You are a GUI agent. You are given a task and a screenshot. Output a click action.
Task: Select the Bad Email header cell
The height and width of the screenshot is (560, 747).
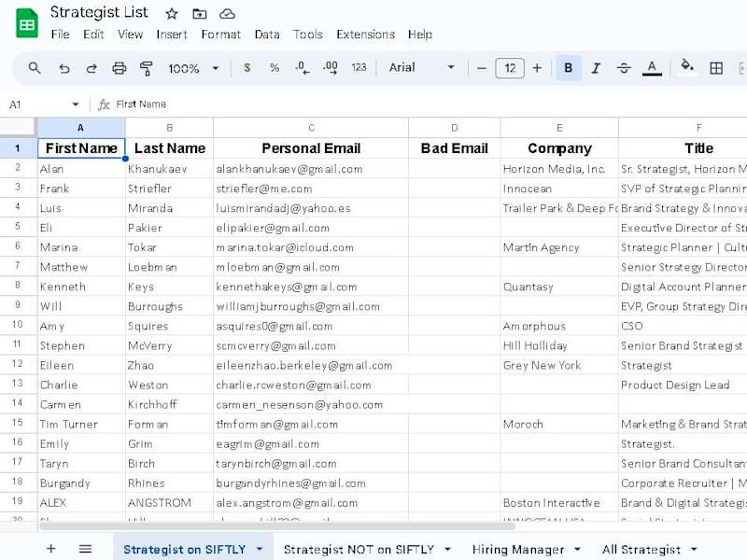455,148
